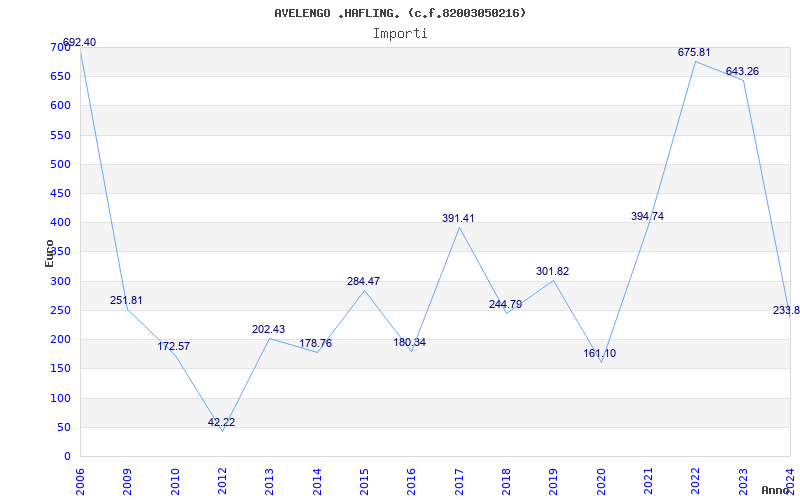The image size is (800, 500).
Task: Click the Anno axis label
Action: click(x=776, y=490)
